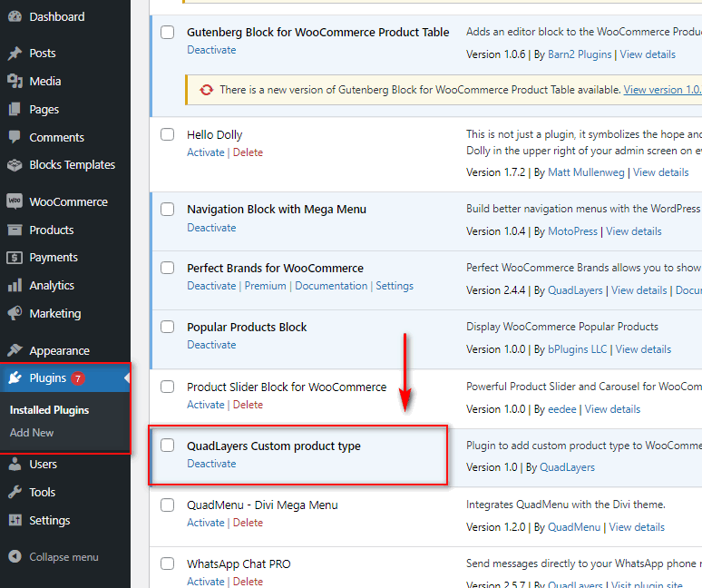The image size is (702, 588).
Task: Select the Hello Dolly plugin checkbox
Action: click(x=168, y=134)
